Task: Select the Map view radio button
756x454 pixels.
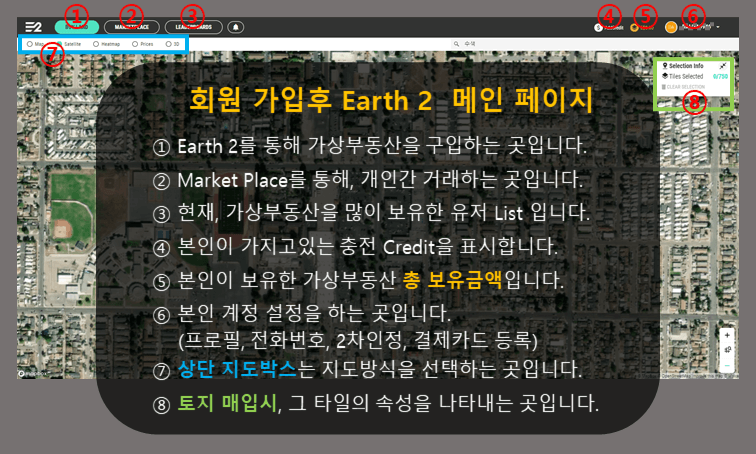Action: coord(30,44)
